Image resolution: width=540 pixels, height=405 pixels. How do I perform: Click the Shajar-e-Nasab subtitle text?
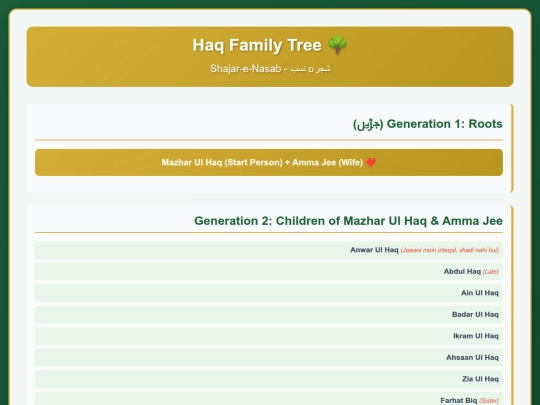(270, 69)
